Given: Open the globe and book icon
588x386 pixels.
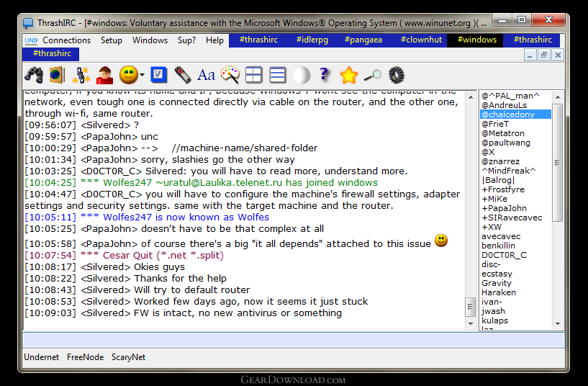Looking at the screenshot, I should [x=57, y=75].
